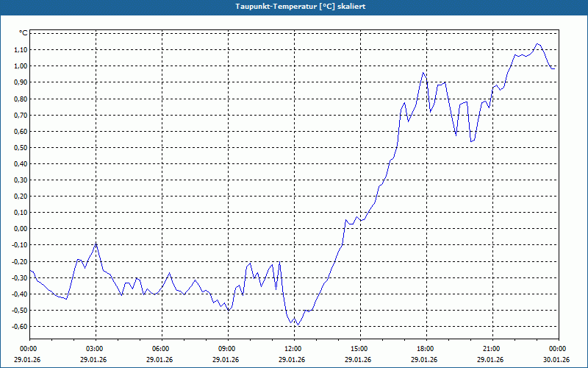This screenshot has width=588, height=368.
Task: Select the "29.01.26" date beneath 09:00
Action: [x=226, y=359]
